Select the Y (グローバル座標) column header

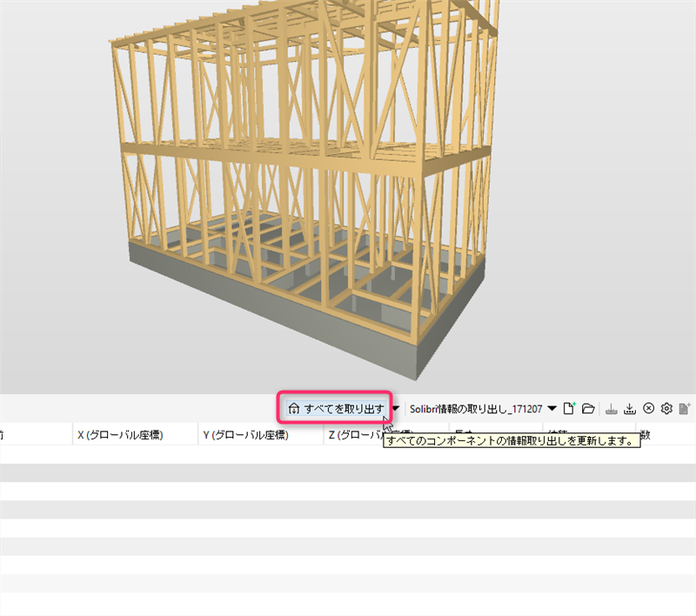click(x=260, y=435)
